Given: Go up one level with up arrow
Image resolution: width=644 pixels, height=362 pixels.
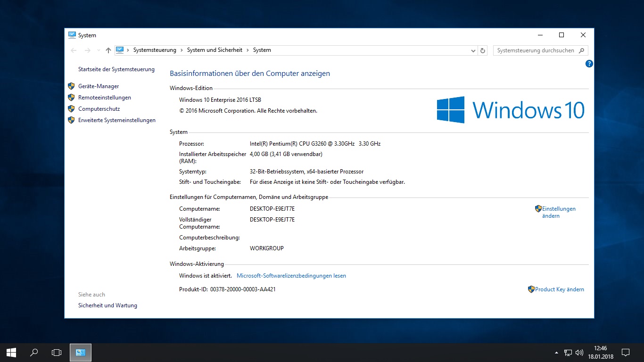Looking at the screenshot, I should [108, 50].
